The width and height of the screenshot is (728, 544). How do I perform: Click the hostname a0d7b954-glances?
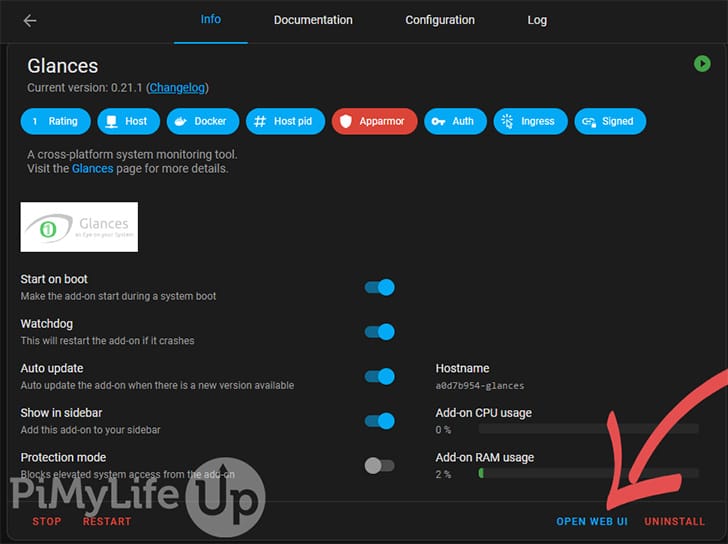click(480, 386)
